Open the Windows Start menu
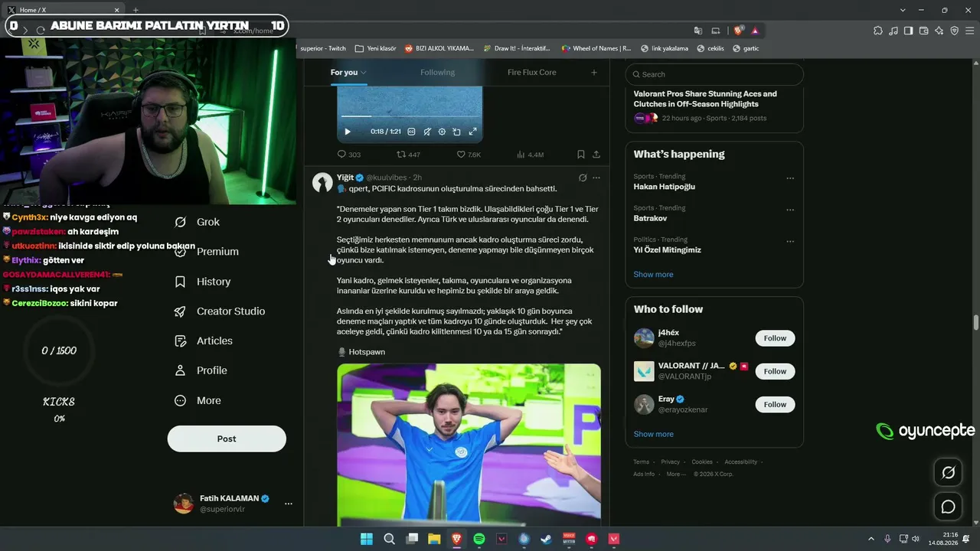Viewport: 980px width, 551px height. 367,539
